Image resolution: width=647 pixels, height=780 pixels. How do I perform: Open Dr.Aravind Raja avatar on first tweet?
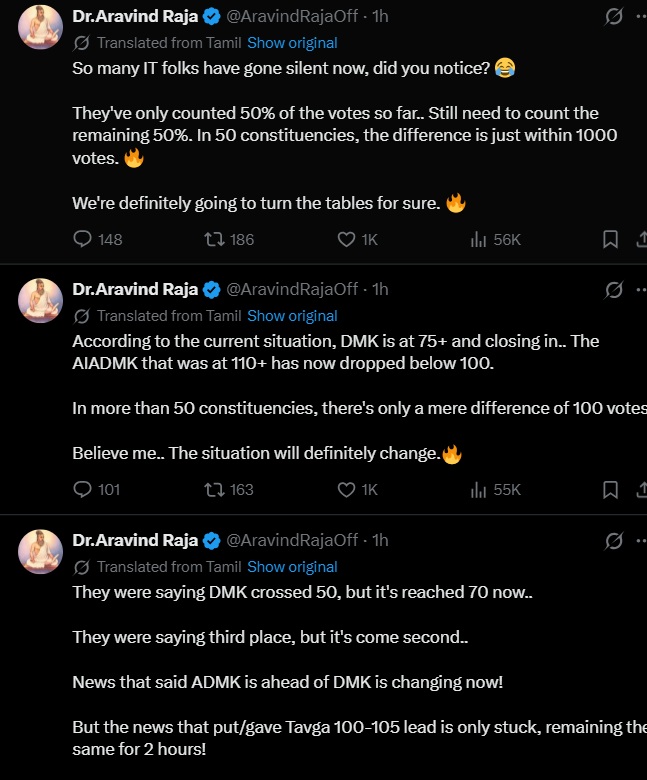40,27
